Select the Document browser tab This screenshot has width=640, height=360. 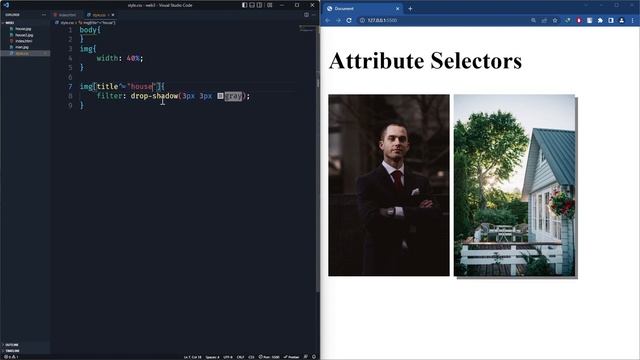click(x=363, y=9)
